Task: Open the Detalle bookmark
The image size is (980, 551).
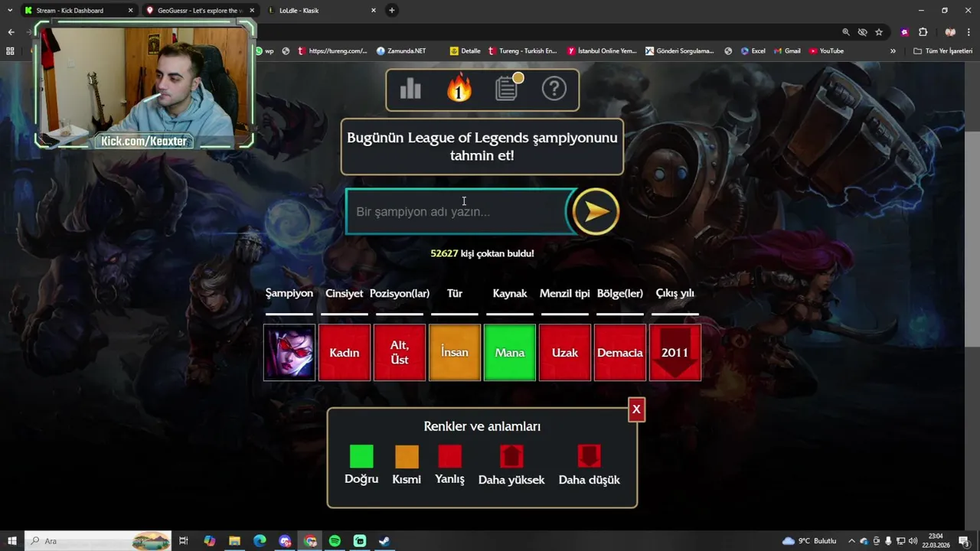Action: [x=465, y=51]
